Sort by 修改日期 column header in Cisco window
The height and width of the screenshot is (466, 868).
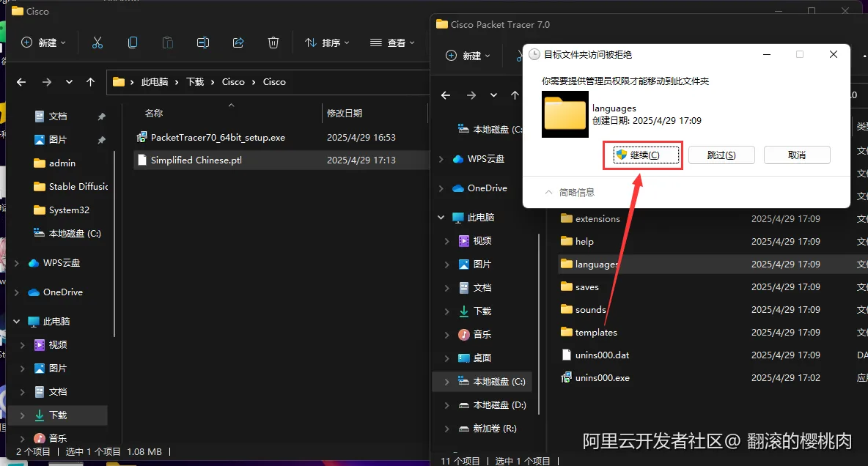tap(345, 113)
